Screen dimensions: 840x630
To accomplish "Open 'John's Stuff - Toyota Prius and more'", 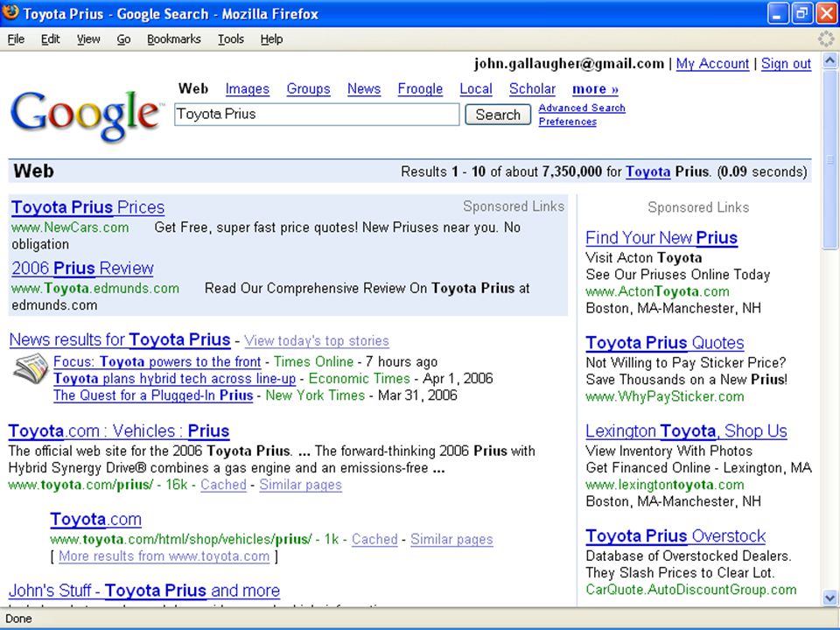I will pos(144,591).
